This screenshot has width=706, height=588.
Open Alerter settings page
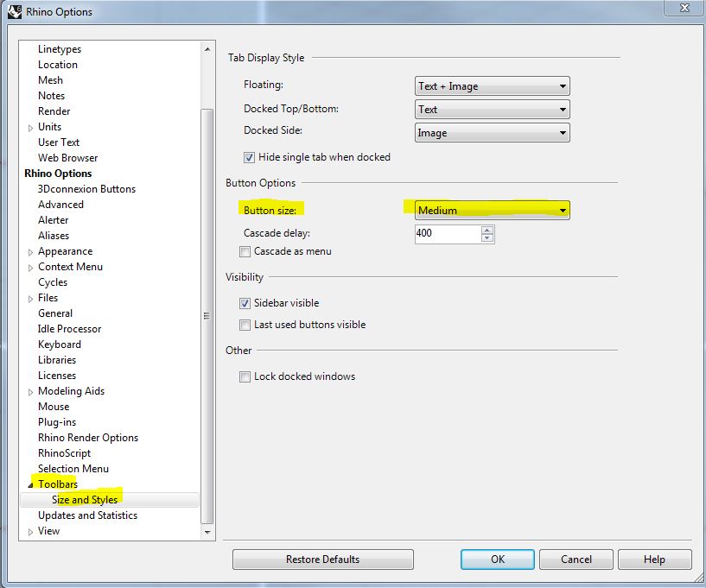53,220
